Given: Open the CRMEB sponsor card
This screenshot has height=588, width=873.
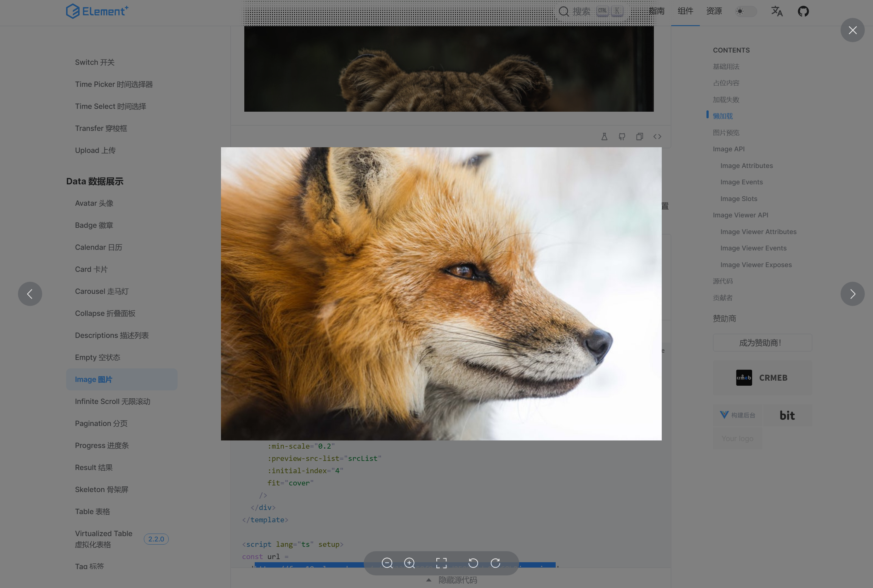Looking at the screenshot, I should pos(762,378).
